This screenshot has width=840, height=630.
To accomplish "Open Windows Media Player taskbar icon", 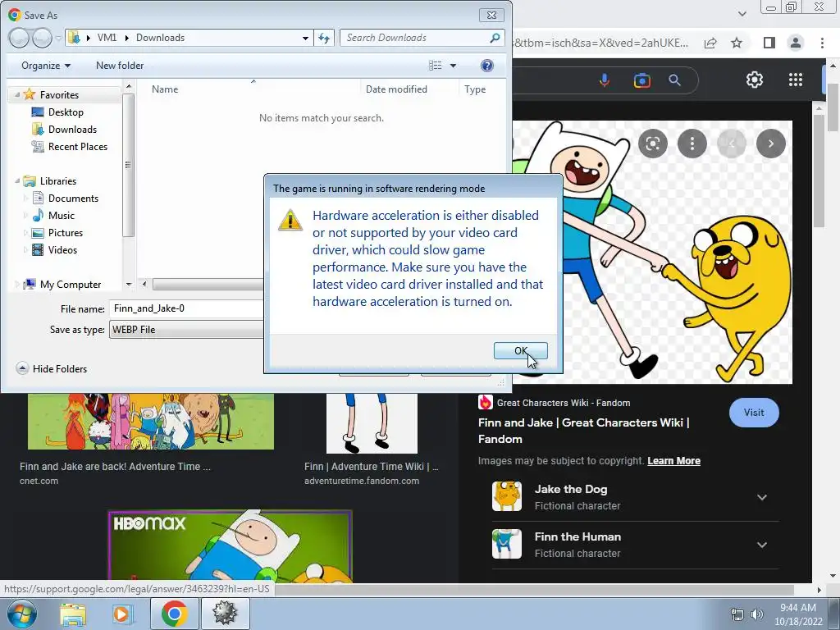I will pos(121,614).
